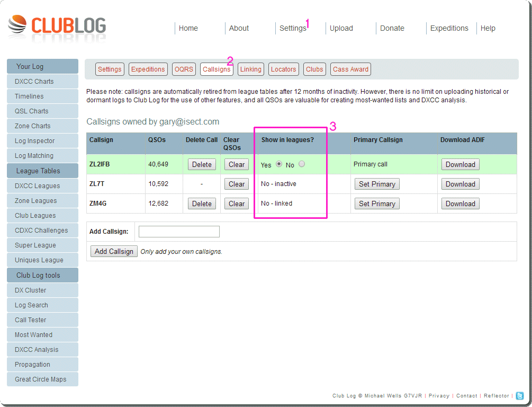
Task: Set ZL7T as primary callsign
Action: click(377, 184)
